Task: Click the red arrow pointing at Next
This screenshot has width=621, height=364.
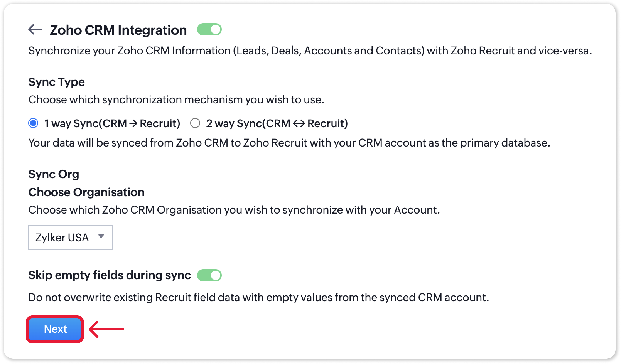Action: 106,329
